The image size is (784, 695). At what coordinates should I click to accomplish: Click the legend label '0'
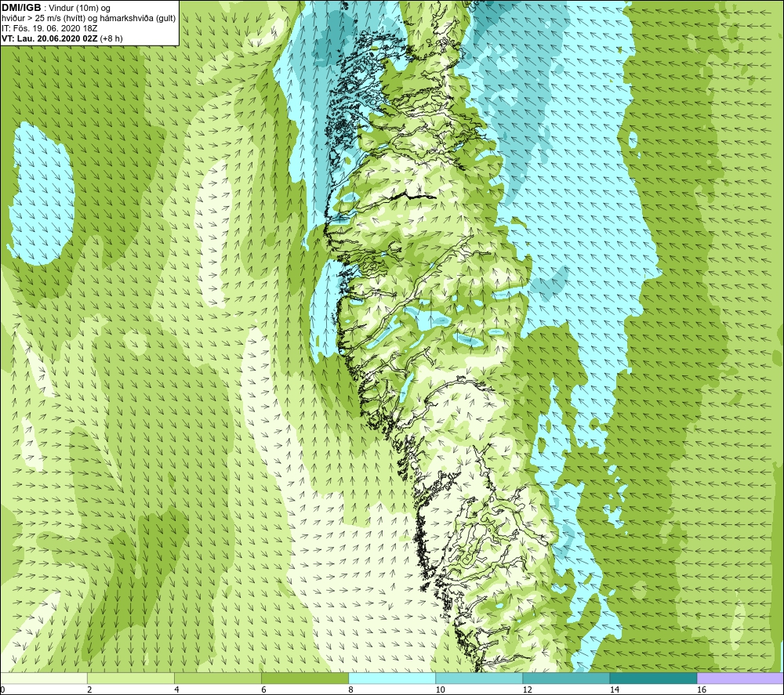point(2,690)
